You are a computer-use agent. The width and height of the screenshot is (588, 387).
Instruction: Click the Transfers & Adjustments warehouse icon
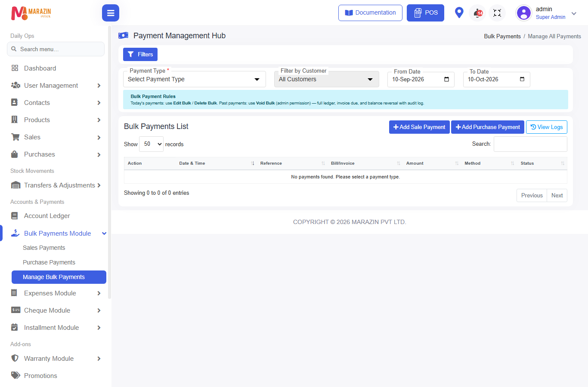click(x=15, y=185)
